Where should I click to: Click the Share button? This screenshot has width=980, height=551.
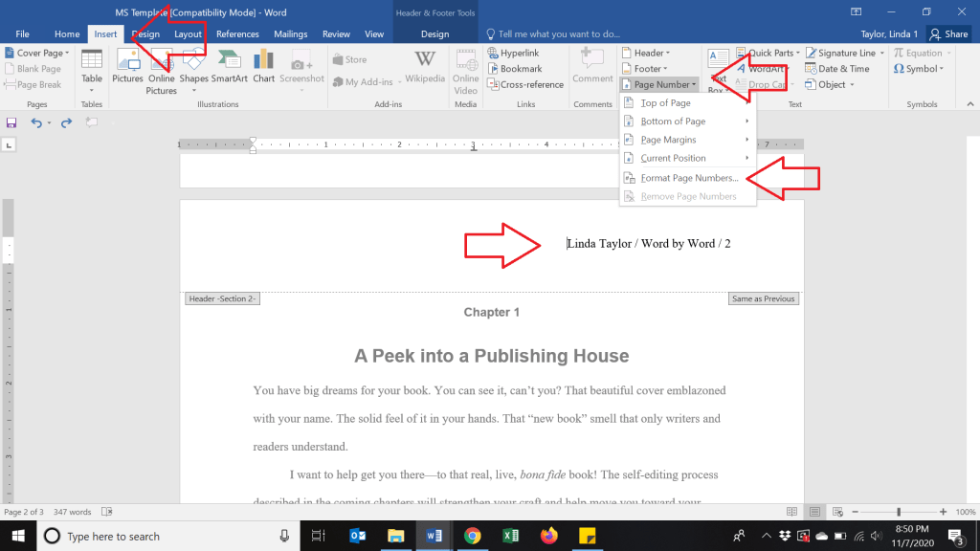pyautogui.click(x=948, y=34)
